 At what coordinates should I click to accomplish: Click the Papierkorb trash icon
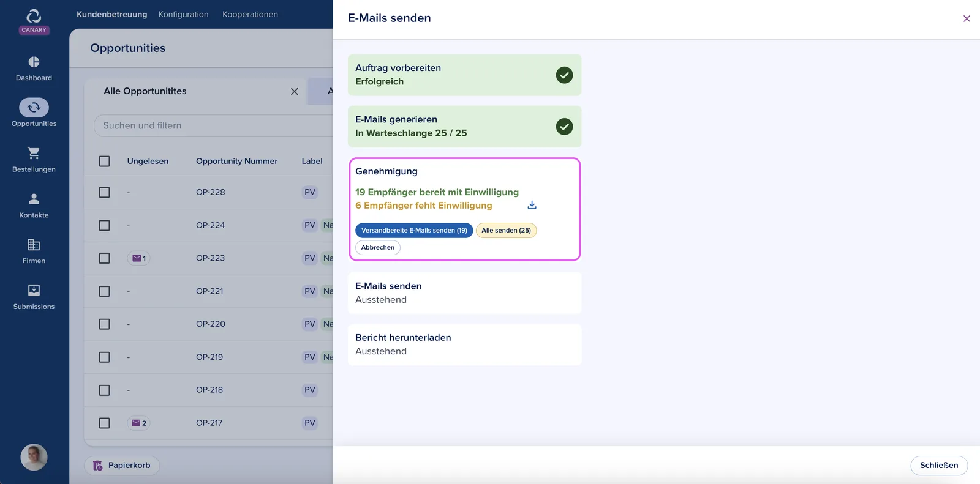coord(97,466)
